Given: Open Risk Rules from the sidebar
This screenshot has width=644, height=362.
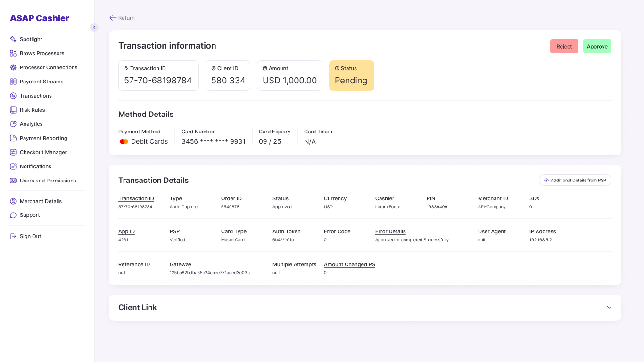Looking at the screenshot, I should pos(33,110).
